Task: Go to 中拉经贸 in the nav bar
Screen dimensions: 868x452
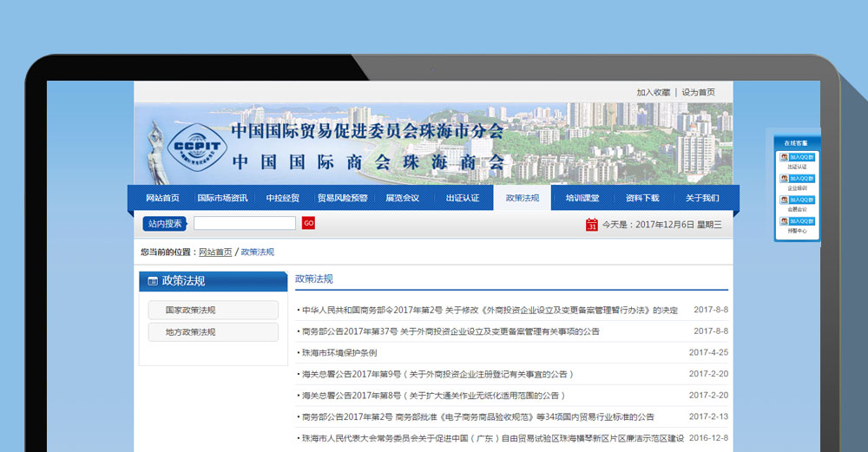Action: pos(282,198)
